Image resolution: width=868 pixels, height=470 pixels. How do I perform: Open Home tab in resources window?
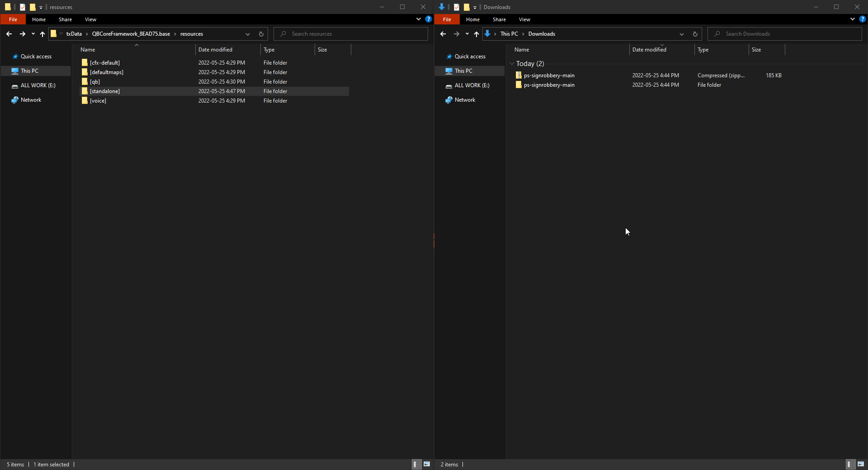(39, 19)
